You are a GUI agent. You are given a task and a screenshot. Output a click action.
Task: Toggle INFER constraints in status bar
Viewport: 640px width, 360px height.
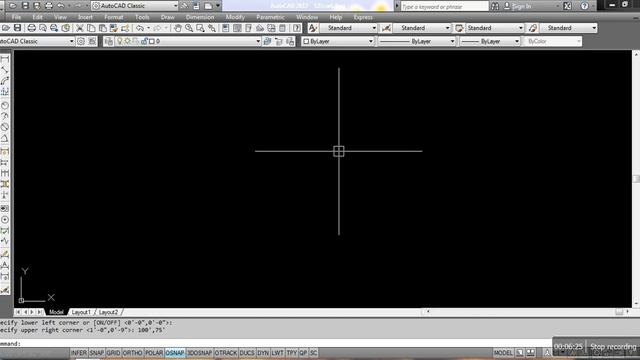(x=79, y=353)
